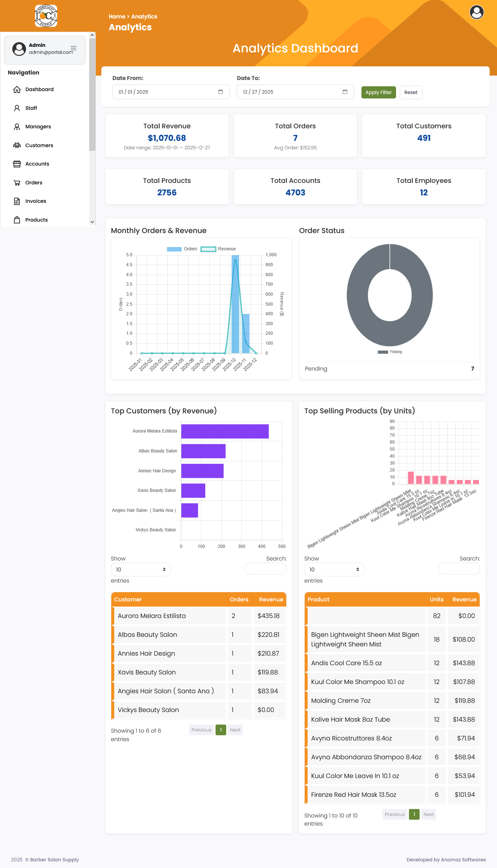Viewport: 497px width, 868px height.
Task: Click the Apply Filter button
Action: pos(378,93)
